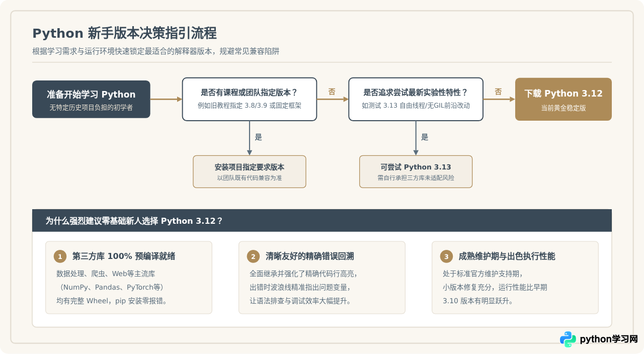
Task: Click the '是否有课程或团队指定版本？' decision box
Action: pyautogui.click(x=250, y=99)
